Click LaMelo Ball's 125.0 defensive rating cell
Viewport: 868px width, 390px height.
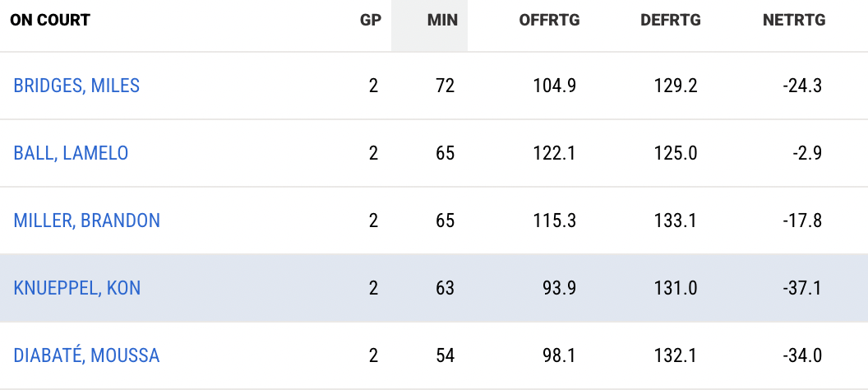pyautogui.click(x=676, y=153)
